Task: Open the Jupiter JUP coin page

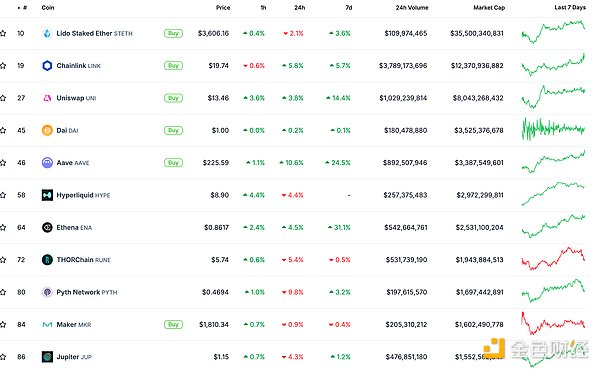Action: tap(74, 357)
